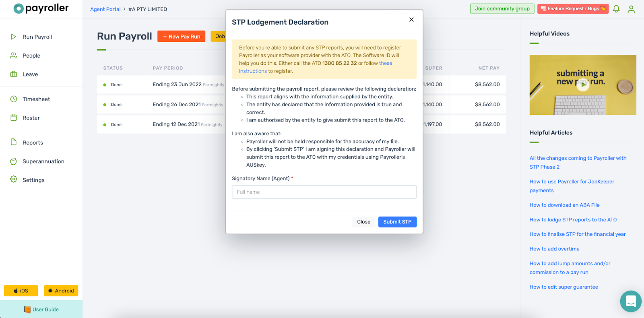Open the lump amounts and commission article
This screenshot has height=318, width=644.
[570, 268]
